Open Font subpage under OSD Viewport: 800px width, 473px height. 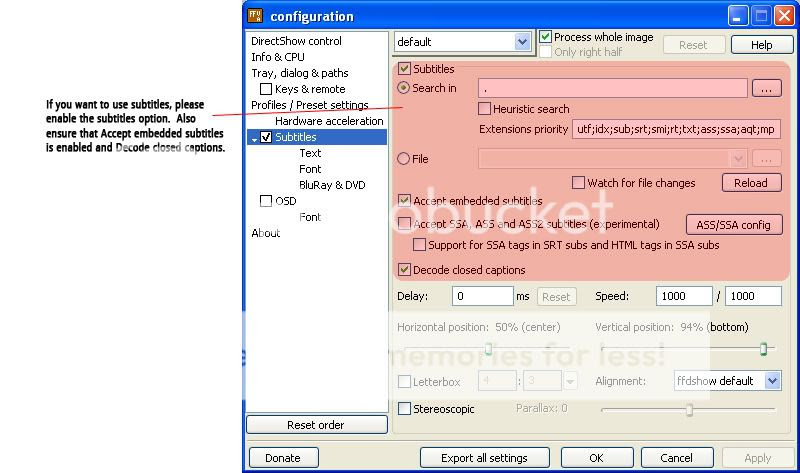click(310, 217)
